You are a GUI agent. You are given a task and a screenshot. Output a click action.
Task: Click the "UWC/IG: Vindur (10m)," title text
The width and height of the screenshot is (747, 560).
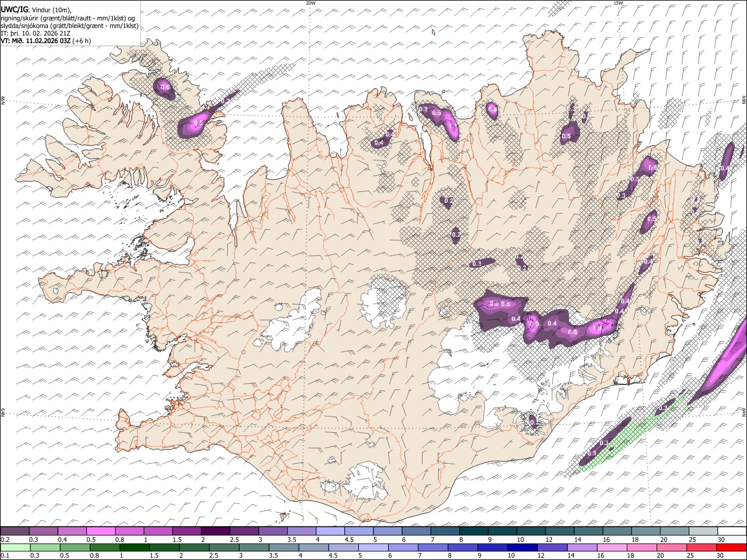click(36, 10)
